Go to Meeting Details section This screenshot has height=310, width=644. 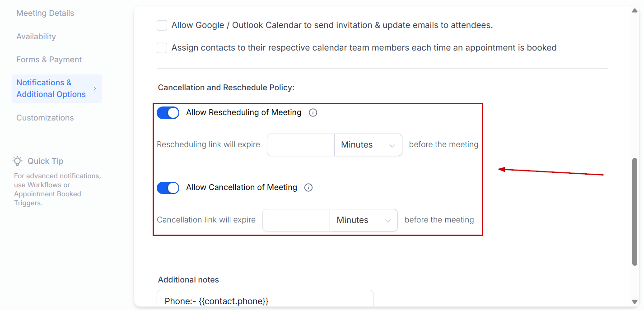pos(45,13)
